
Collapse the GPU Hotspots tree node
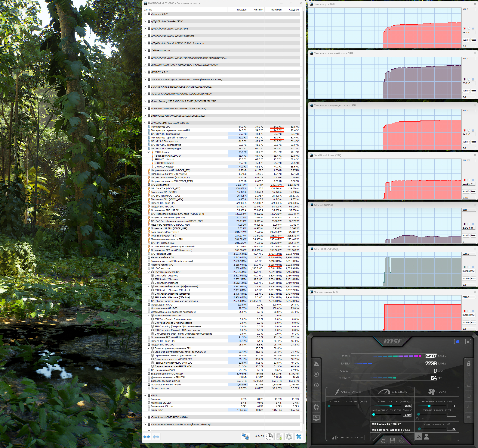(x=148, y=152)
